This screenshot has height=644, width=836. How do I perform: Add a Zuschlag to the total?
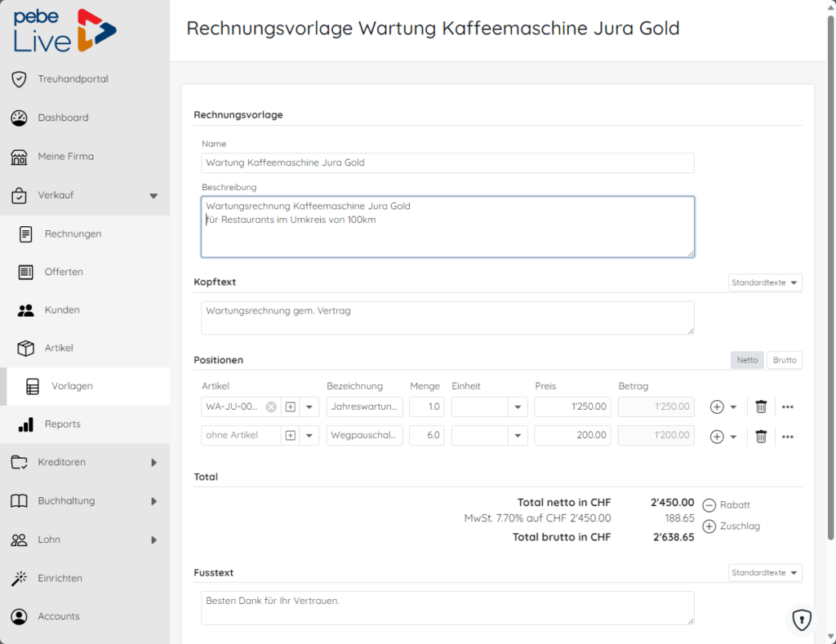coord(731,526)
